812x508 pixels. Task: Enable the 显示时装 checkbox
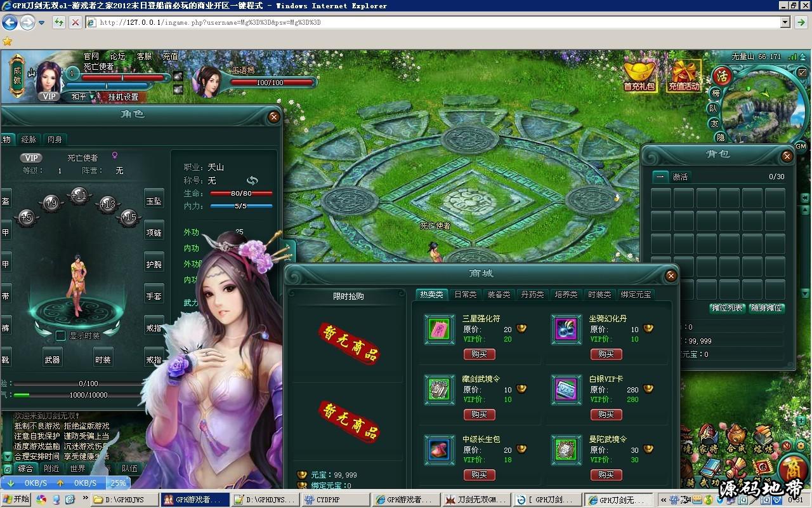pyautogui.click(x=61, y=335)
